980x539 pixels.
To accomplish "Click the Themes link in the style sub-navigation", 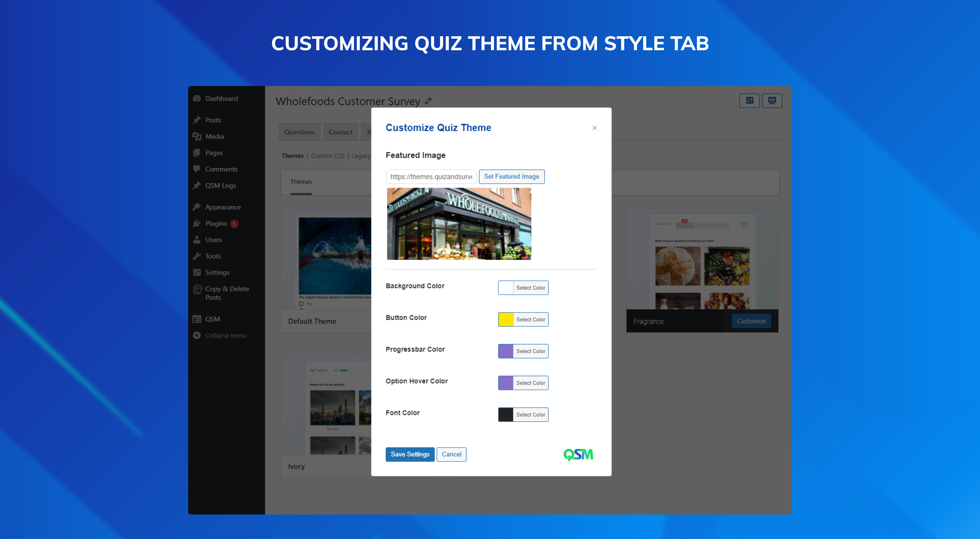I will [x=293, y=156].
